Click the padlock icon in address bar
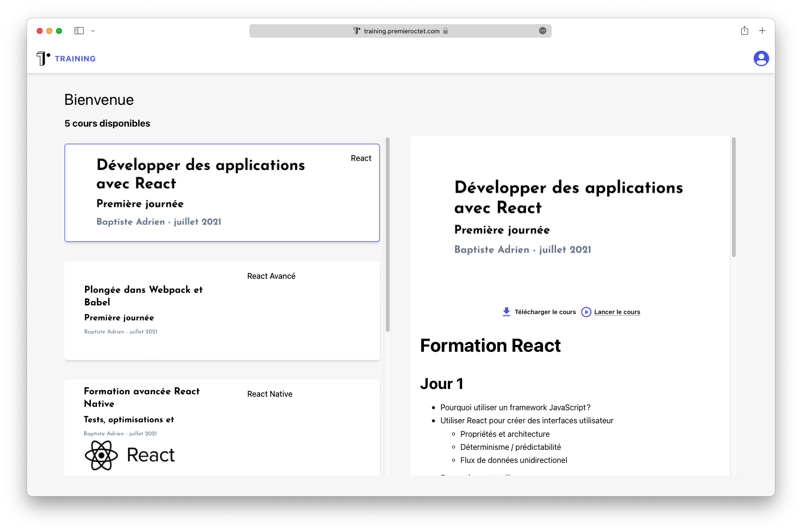The width and height of the screenshot is (802, 532). tap(446, 31)
